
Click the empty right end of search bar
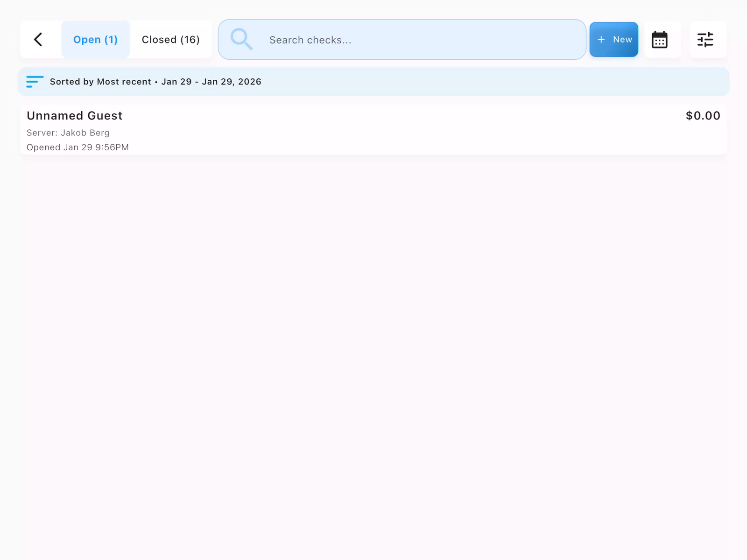(x=537, y=40)
